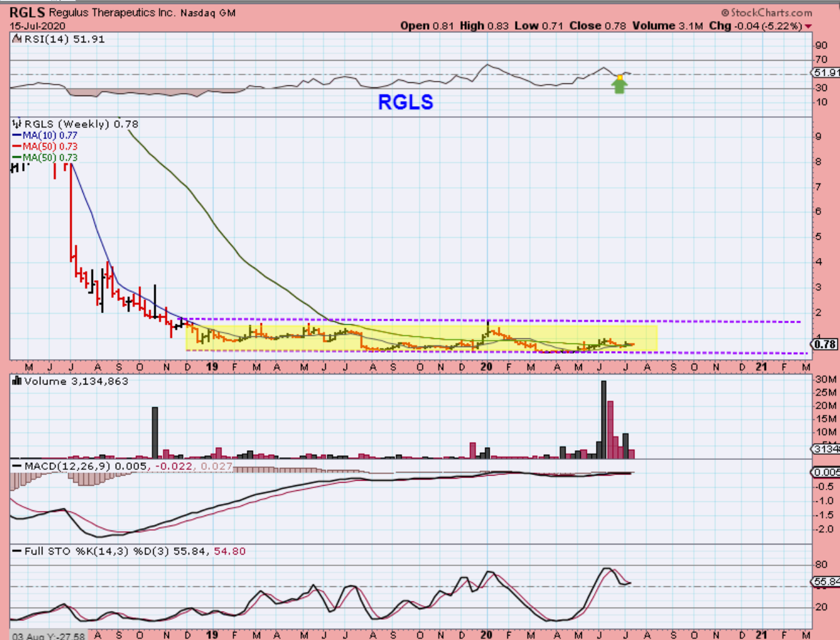This screenshot has width=840, height=640.
Task: Click the volume bars icon beside Volume label
Action: (17, 381)
